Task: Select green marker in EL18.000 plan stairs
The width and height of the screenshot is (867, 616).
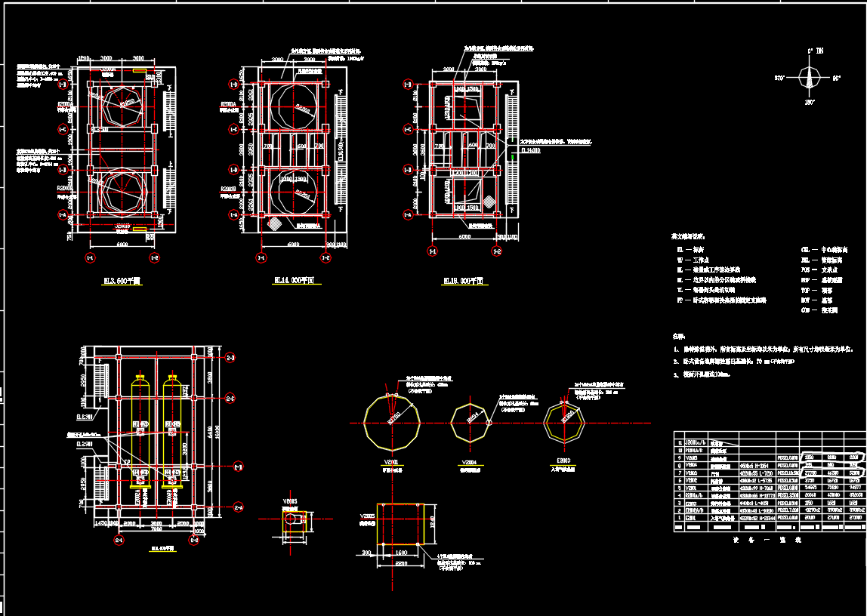Action: [514, 158]
